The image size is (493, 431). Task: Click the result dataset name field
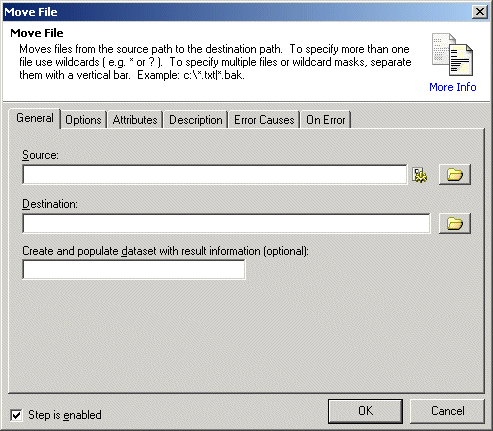(x=134, y=269)
